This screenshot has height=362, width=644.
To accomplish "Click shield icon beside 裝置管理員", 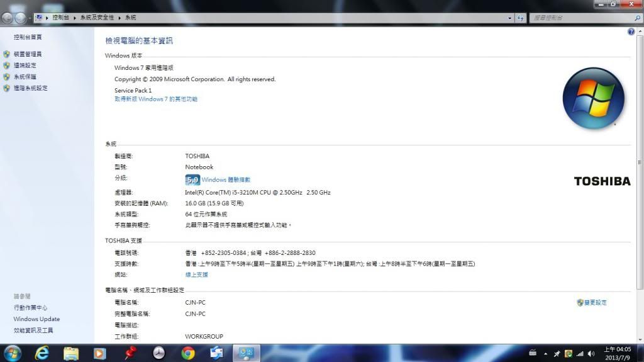I will [x=6, y=54].
